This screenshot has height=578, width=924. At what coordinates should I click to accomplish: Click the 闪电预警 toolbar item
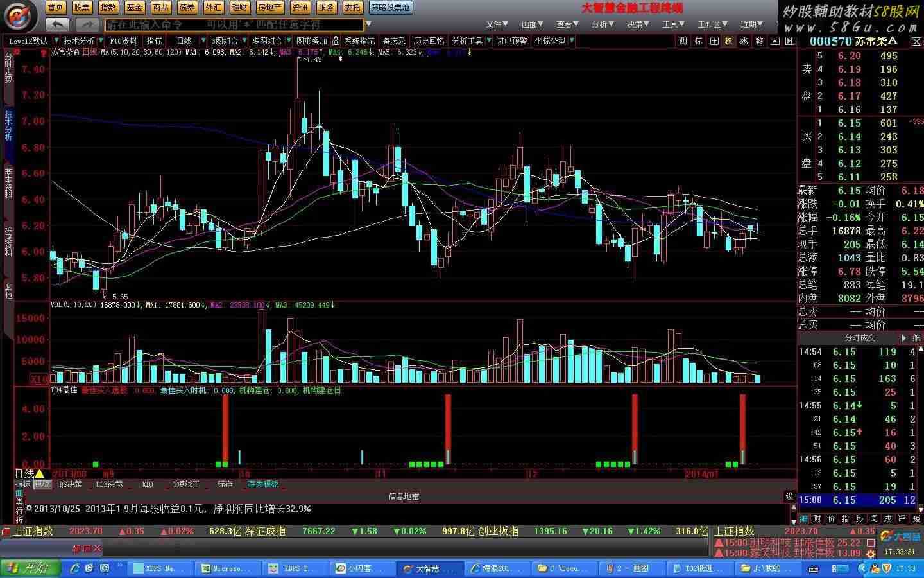click(x=511, y=40)
